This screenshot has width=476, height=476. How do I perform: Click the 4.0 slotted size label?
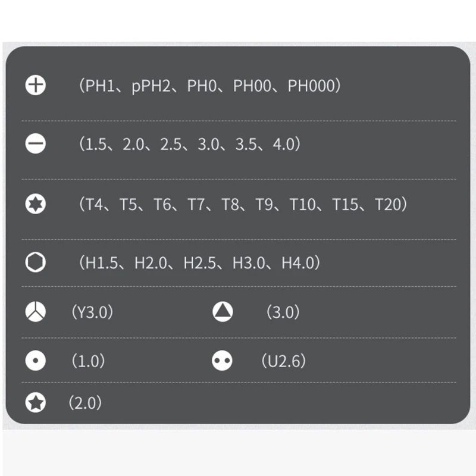(x=284, y=144)
